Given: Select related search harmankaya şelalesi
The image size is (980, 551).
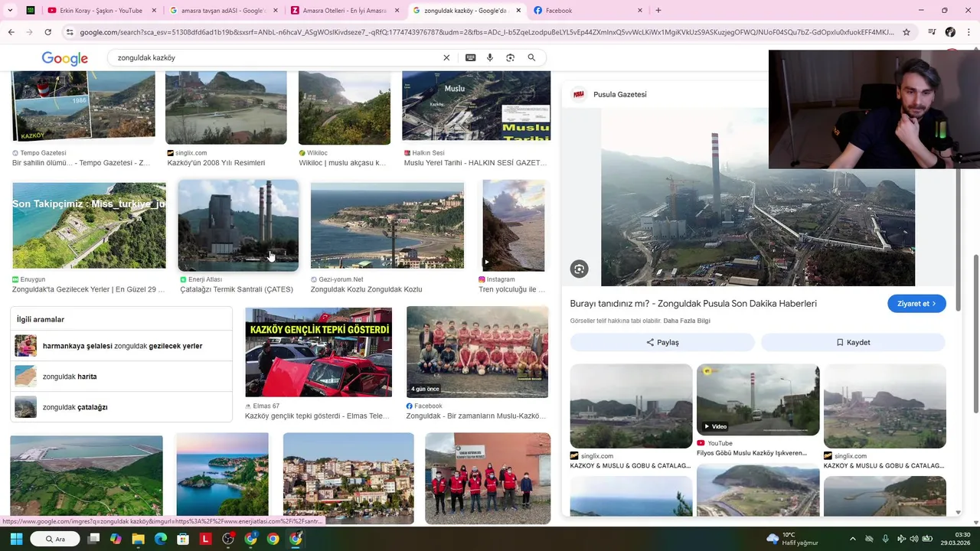Looking at the screenshot, I should pos(122,346).
